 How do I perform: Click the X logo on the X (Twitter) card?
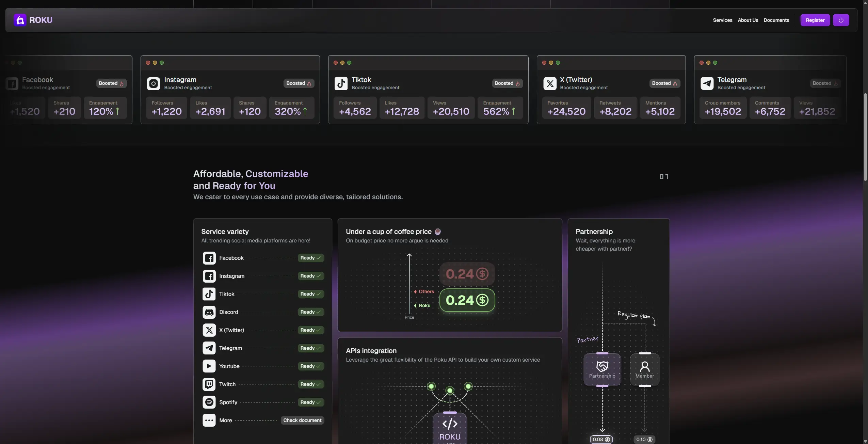(x=550, y=83)
